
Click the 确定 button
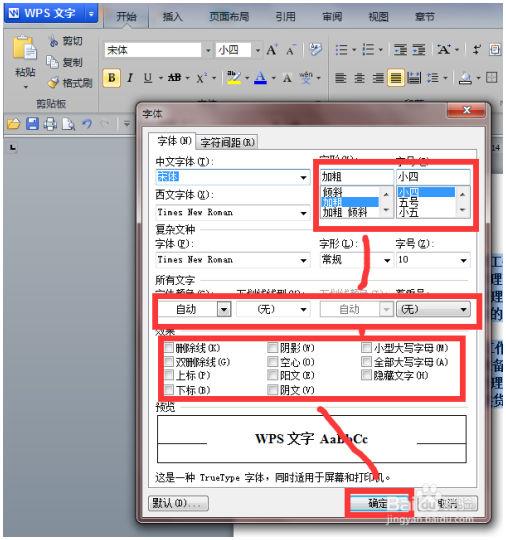pyautogui.click(x=379, y=503)
